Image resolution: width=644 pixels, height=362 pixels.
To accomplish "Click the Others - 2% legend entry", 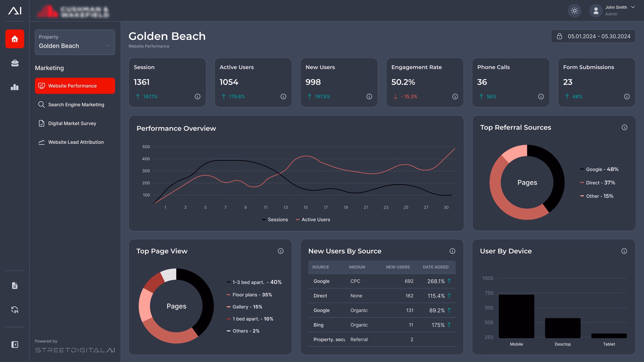I will click(x=243, y=331).
